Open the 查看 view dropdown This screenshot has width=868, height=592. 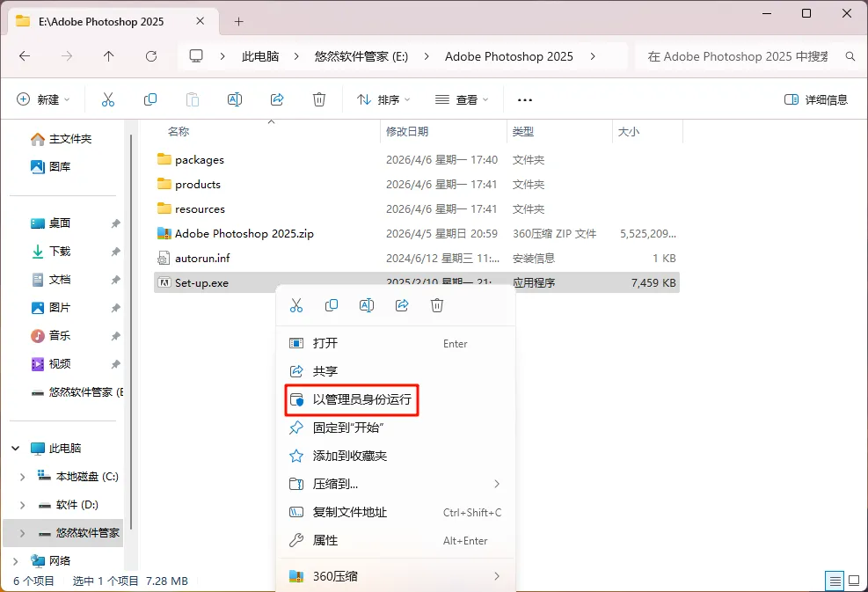[x=462, y=99]
